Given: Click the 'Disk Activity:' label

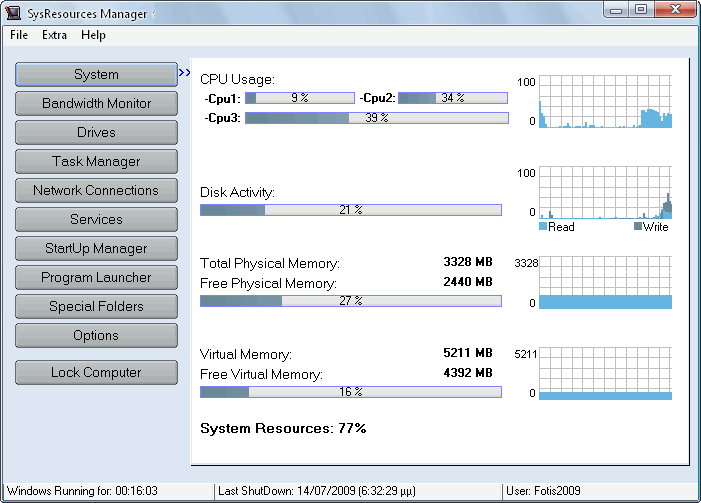Looking at the screenshot, I should pos(237,193).
